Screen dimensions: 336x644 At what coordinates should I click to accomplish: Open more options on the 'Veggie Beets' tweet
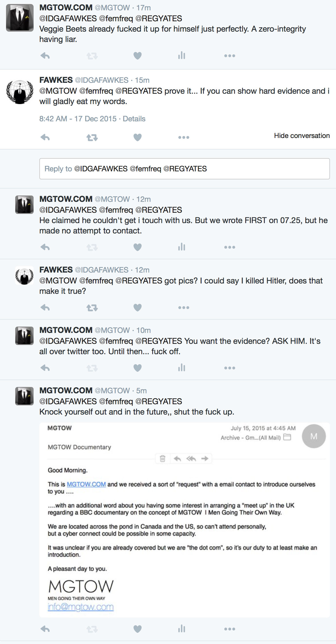pyautogui.click(x=229, y=56)
